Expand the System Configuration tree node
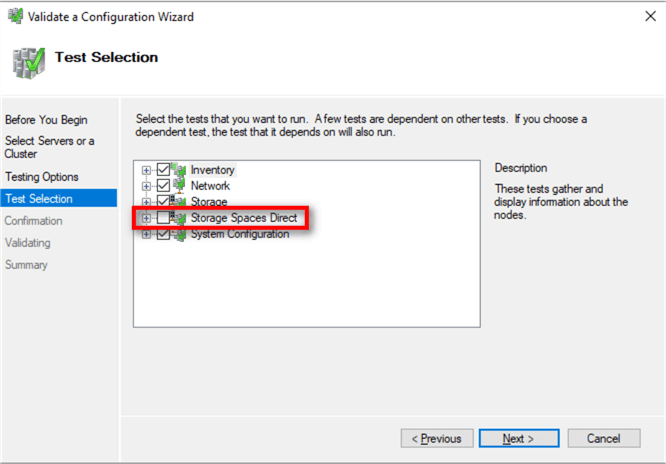 (146, 234)
